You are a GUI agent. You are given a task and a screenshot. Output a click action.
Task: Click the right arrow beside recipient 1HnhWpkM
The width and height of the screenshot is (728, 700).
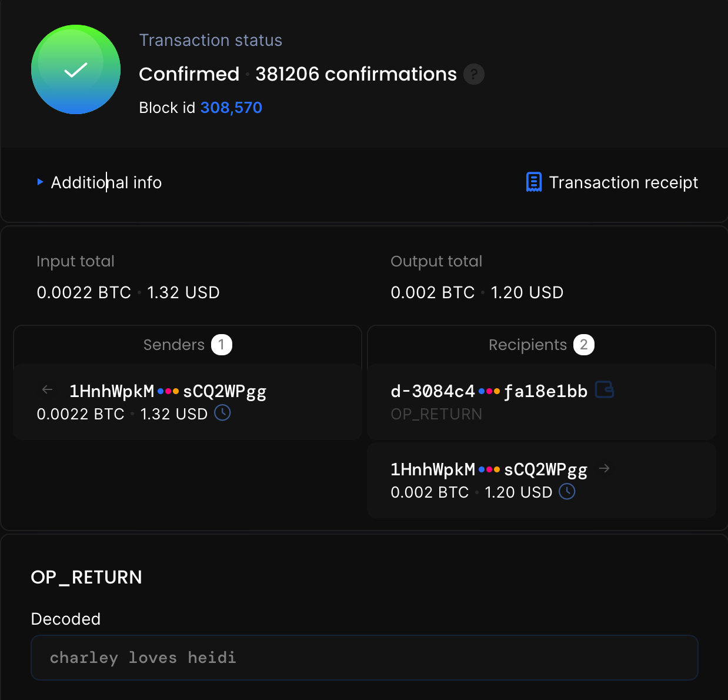605,468
